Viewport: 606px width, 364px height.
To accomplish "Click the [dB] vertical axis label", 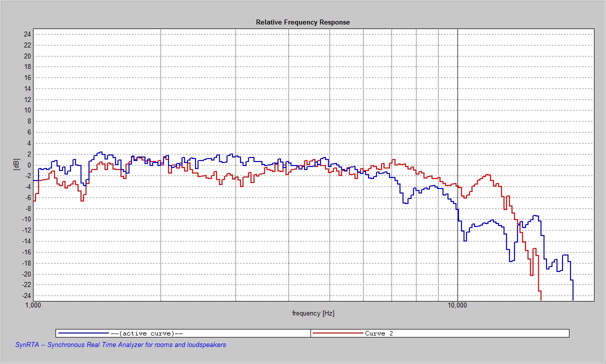I will coord(16,164).
